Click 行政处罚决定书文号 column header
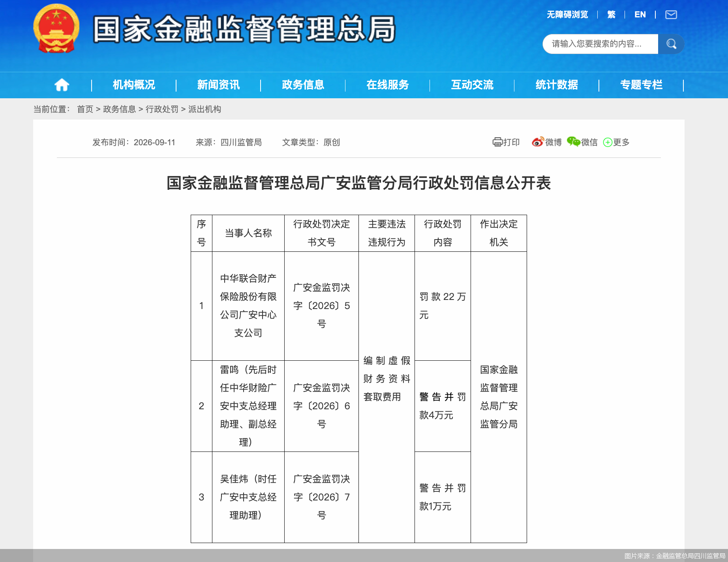This screenshot has width=728, height=562. point(321,233)
